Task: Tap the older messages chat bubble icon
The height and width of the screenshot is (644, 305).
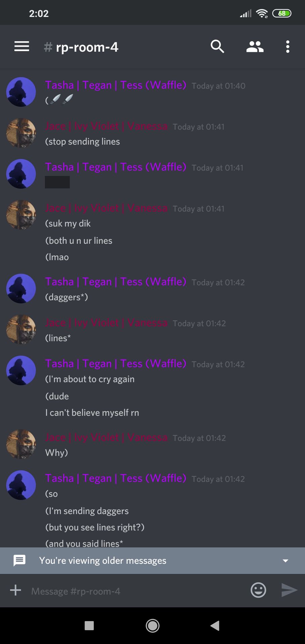Action: pyautogui.click(x=19, y=560)
